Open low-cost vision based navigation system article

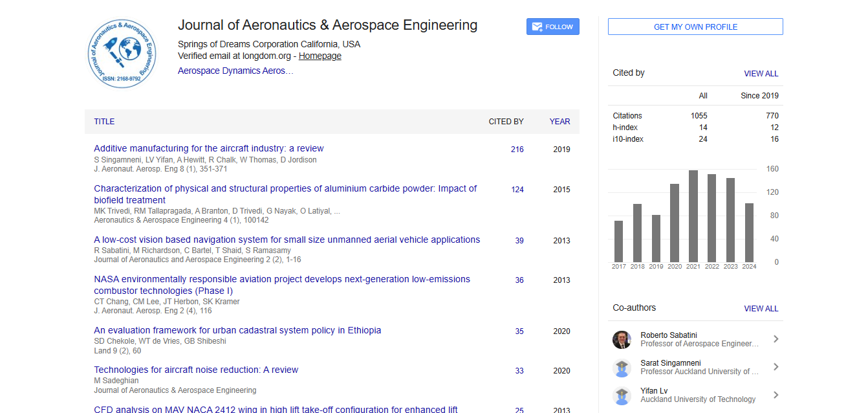[287, 240]
